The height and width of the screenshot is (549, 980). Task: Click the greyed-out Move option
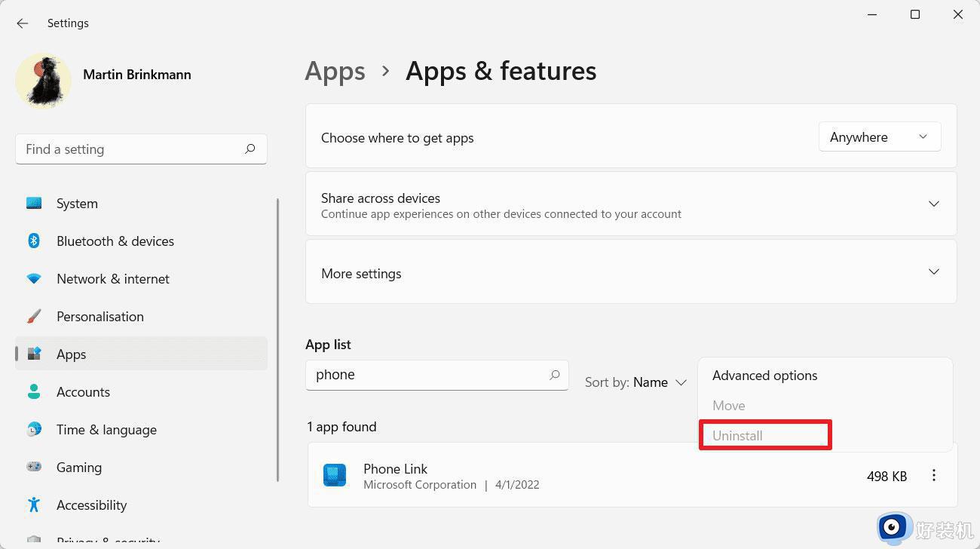[729, 406]
